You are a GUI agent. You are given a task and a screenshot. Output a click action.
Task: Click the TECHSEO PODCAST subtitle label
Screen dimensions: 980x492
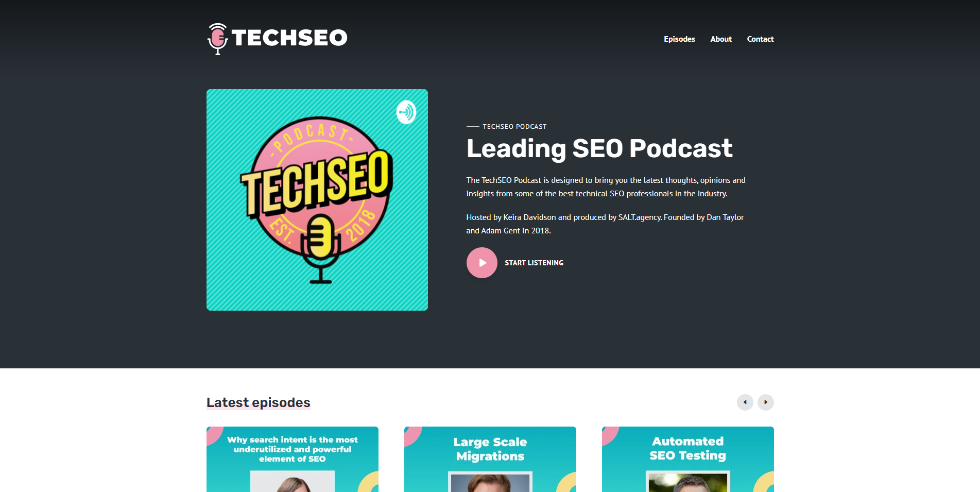pos(514,127)
